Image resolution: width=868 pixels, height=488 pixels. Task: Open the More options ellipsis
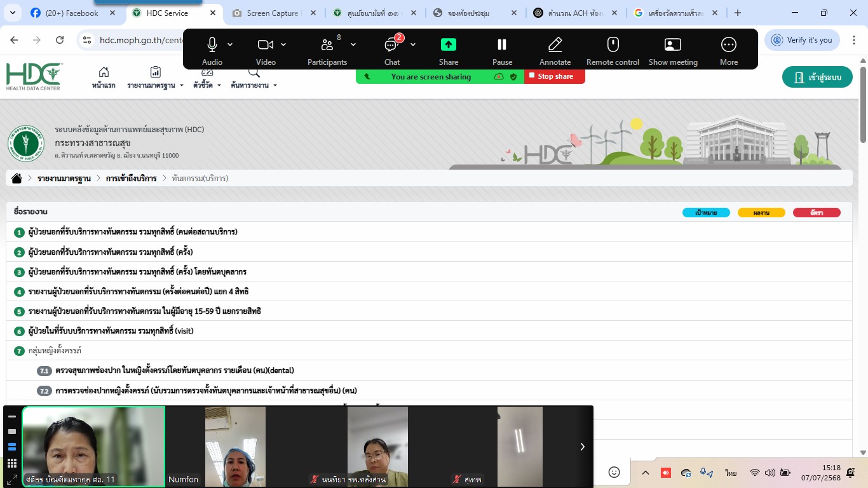pos(728,44)
